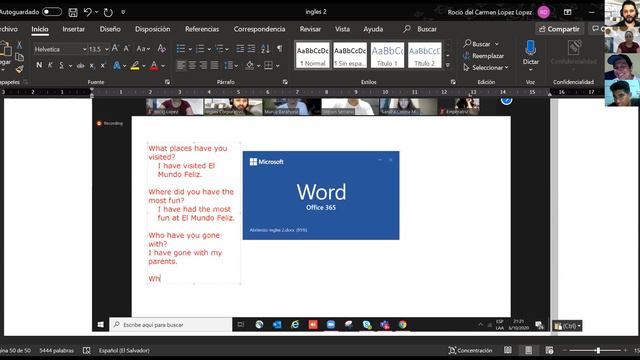Increase paragraph indent
640x360 pixels.
pos(251,49)
